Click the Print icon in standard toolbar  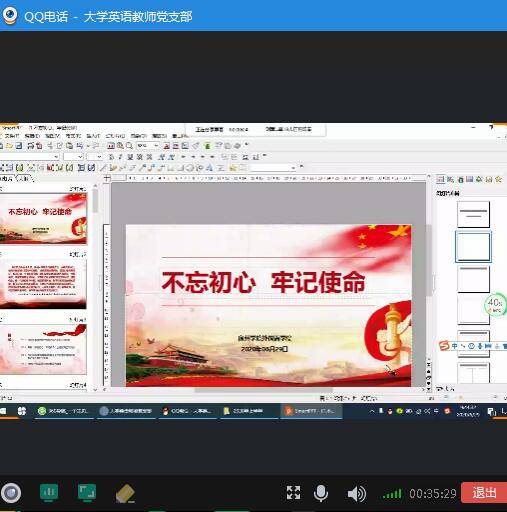coord(31,146)
